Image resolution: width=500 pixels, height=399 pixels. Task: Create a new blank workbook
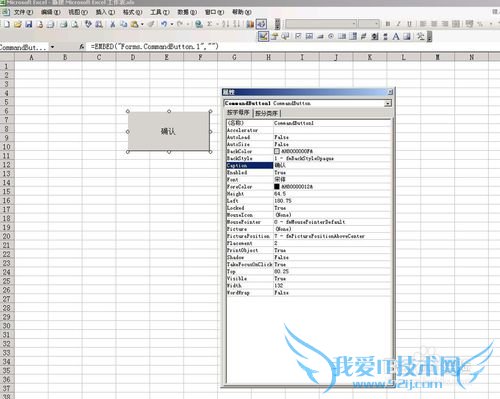pyautogui.click(x=7, y=24)
